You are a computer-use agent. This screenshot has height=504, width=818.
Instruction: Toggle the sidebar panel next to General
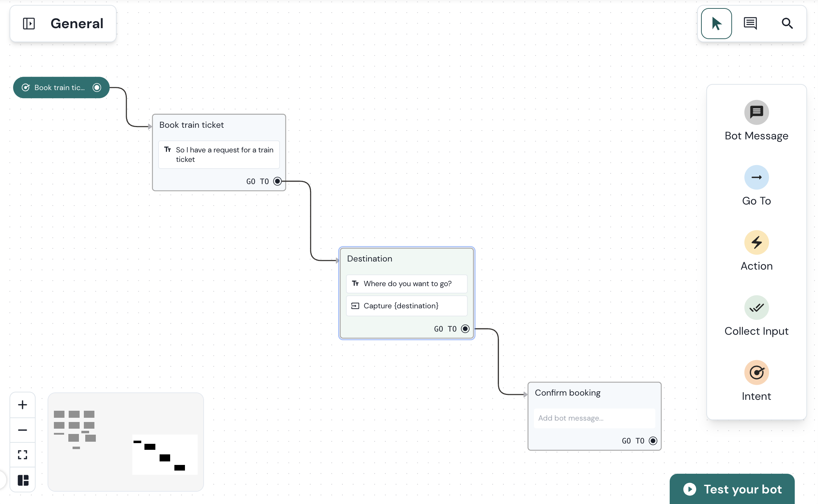[29, 24]
